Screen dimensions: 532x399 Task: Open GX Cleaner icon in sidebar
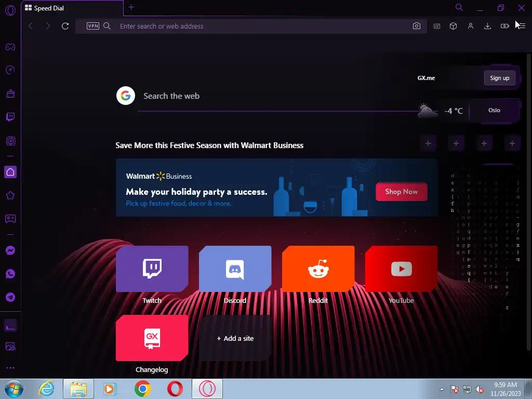10,94
